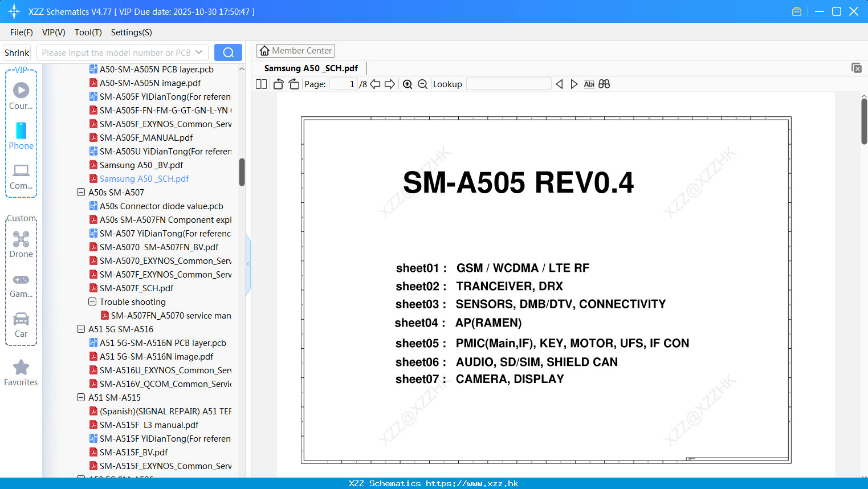Open the Settings(S) menu

point(132,32)
